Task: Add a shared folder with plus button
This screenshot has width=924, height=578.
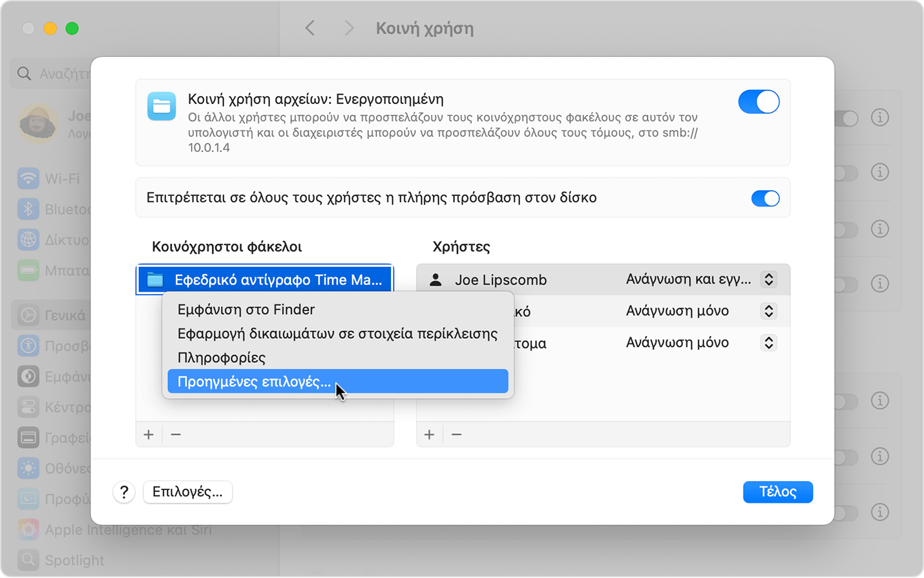Action: click(149, 434)
